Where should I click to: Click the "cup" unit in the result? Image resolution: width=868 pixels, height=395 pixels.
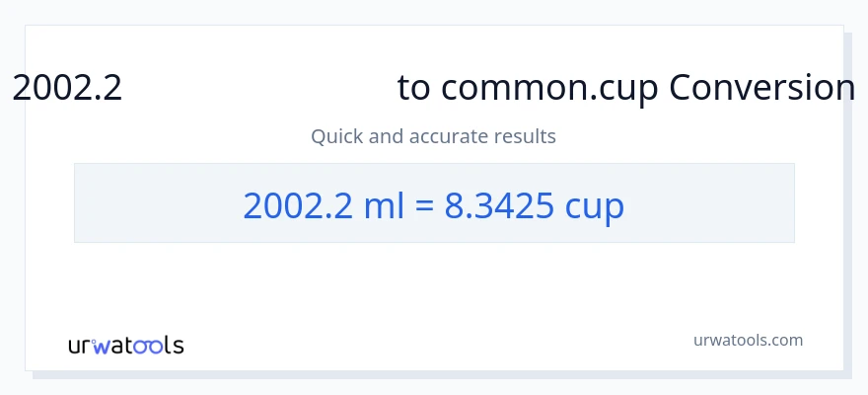pos(595,204)
